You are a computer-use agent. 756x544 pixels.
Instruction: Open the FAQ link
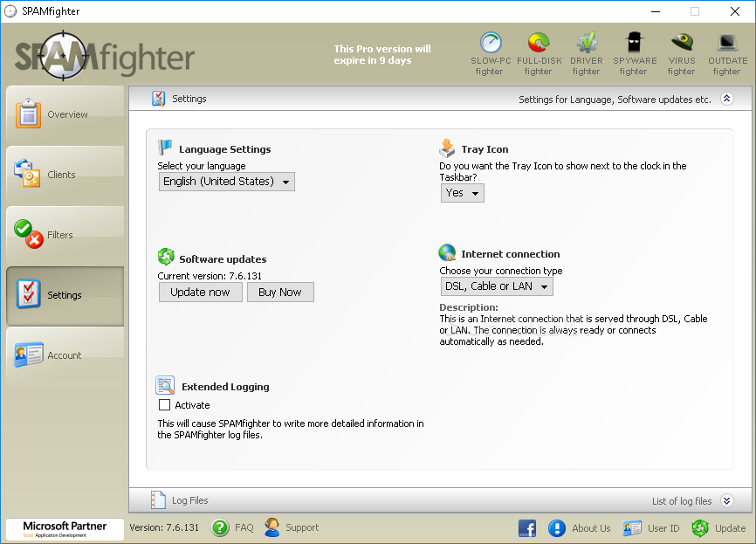click(x=244, y=527)
